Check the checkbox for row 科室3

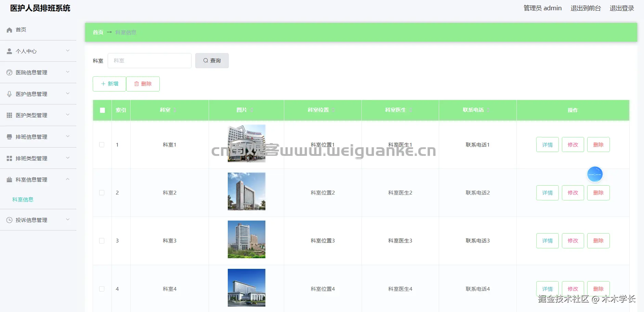[x=102, y=241]
